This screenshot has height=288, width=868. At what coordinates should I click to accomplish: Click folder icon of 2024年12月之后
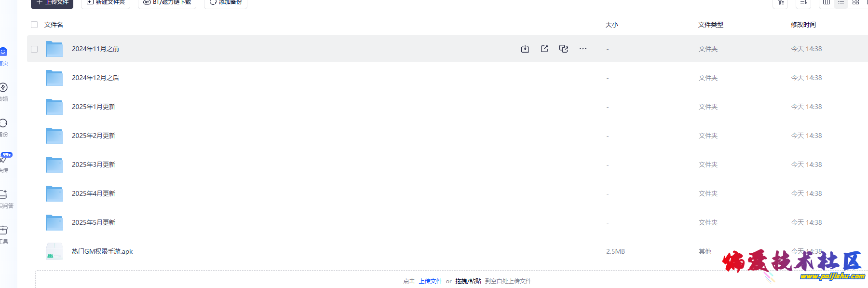click(54, 78)
